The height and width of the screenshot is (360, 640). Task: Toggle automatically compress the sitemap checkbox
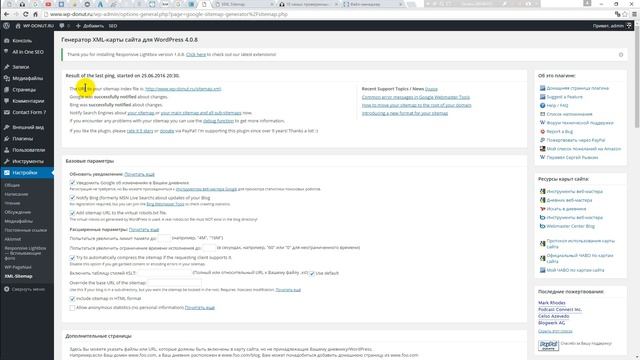click(72, 258)
